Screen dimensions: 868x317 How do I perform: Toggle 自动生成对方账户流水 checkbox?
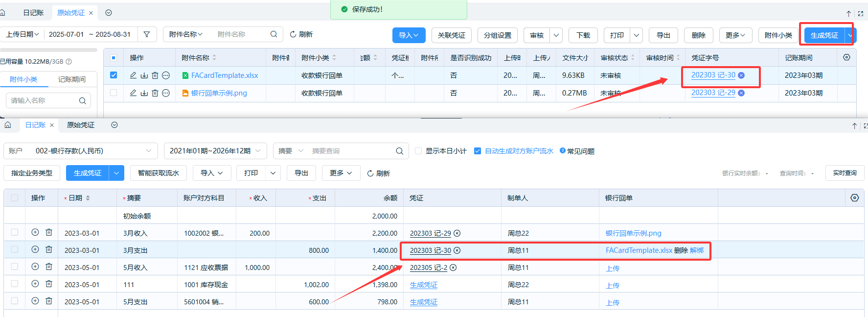click(x=478, y=151)
